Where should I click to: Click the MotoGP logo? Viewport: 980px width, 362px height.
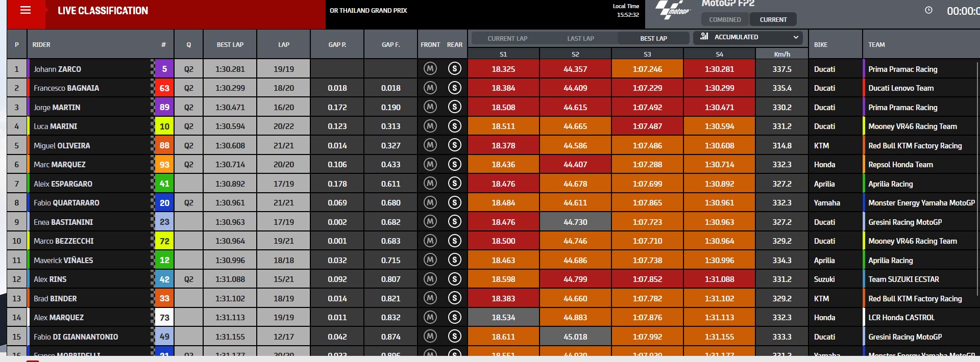[673, 11]
